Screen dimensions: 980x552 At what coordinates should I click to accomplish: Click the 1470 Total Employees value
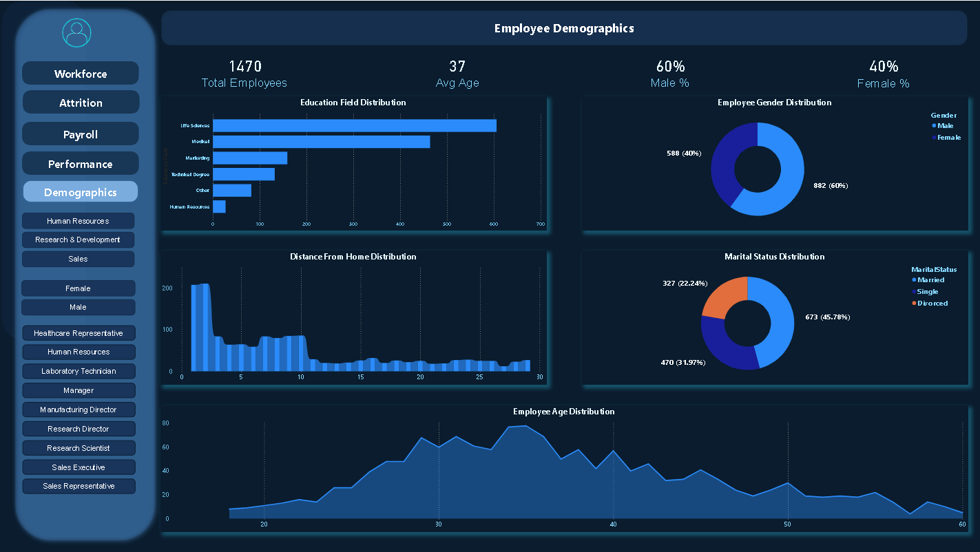(x=245, y=66)
